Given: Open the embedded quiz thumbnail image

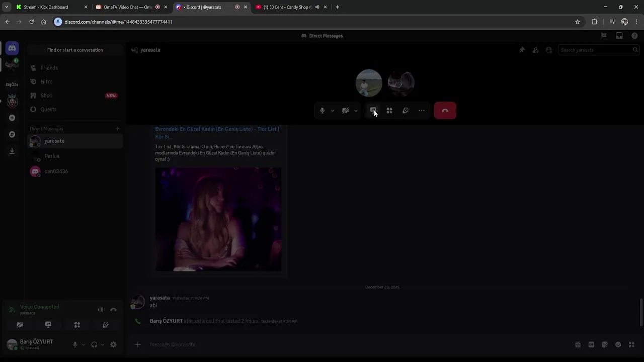Looking at the screenshot, I should (218, 219).
